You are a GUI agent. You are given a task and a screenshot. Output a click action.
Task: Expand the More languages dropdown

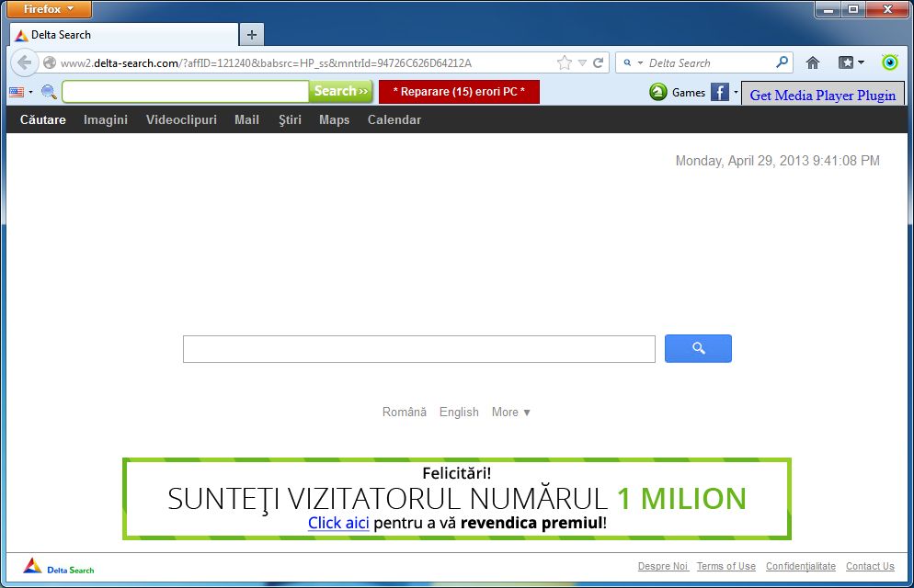tap(510, 413)
